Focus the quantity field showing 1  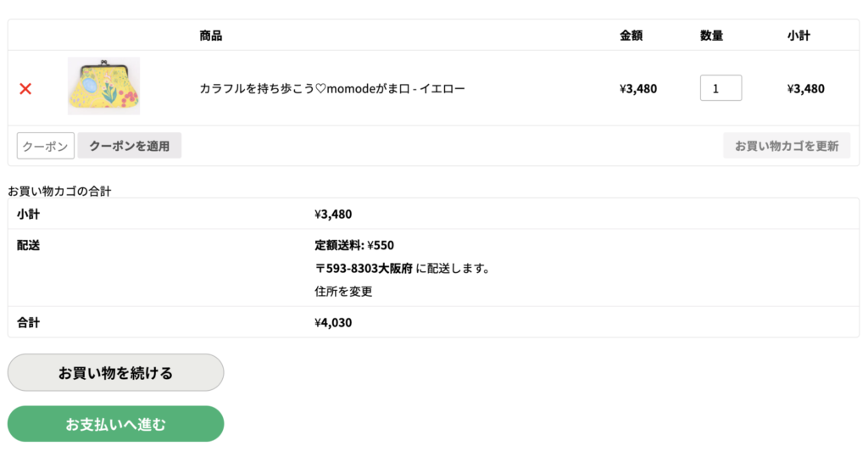coord(721,88)
